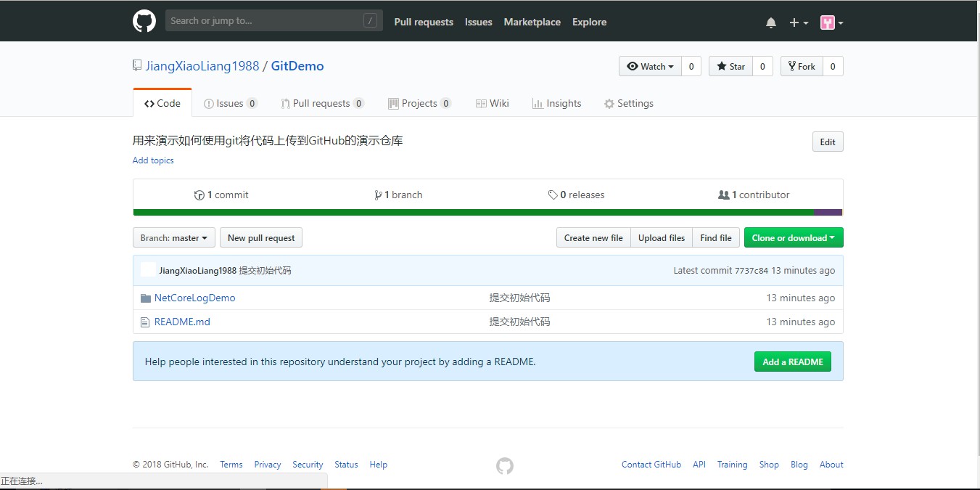Open the Training footer link
This screenshot has height=490, width=980.
(732, 465)
